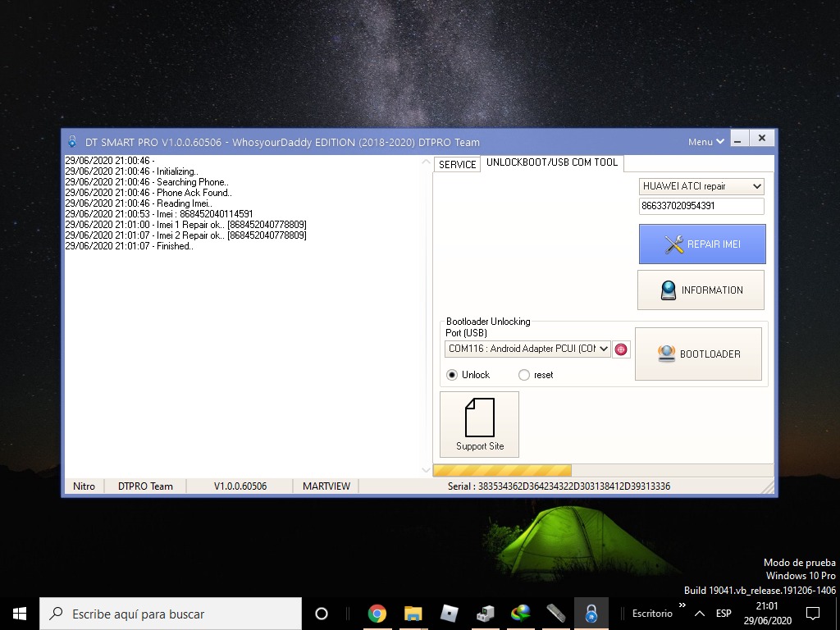Viewport: 840px width, 630px height.
Task: Open Roblox icon in taskbar
Action: [449, 614]
